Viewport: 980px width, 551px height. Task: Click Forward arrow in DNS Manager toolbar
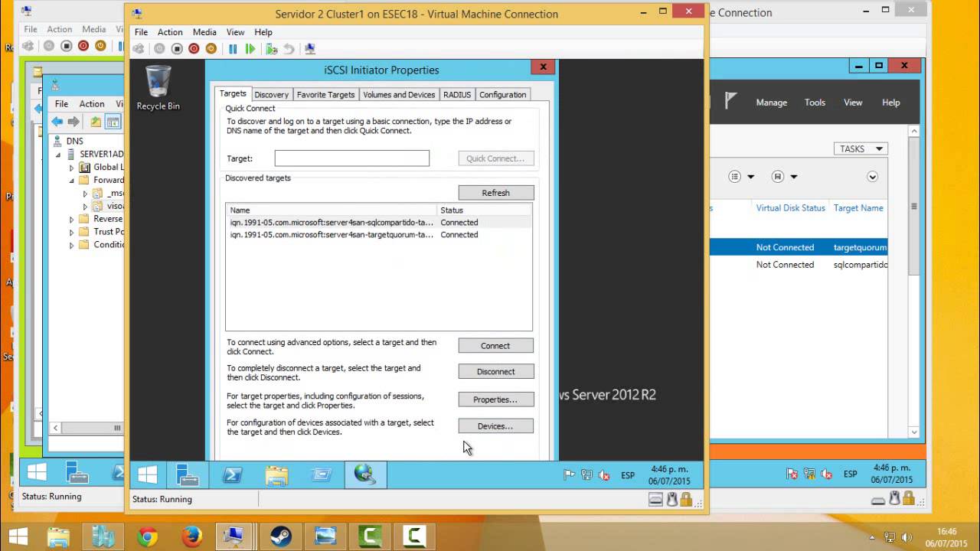point(73,122)
